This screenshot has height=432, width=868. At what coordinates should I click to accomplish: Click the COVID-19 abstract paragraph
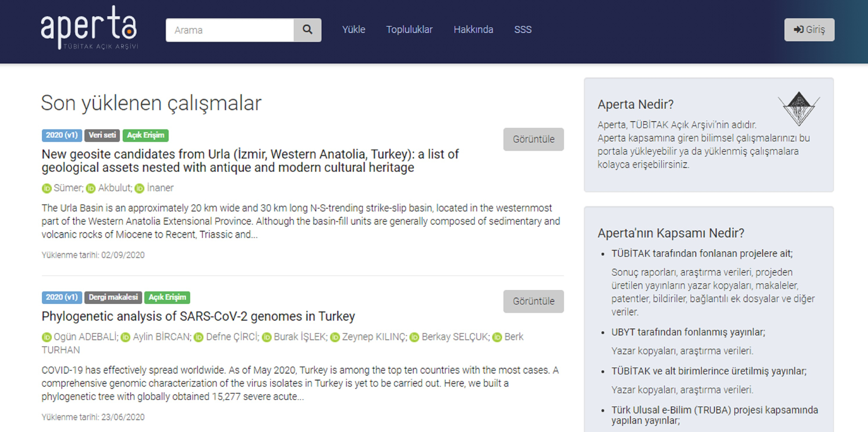coord(300,383)
